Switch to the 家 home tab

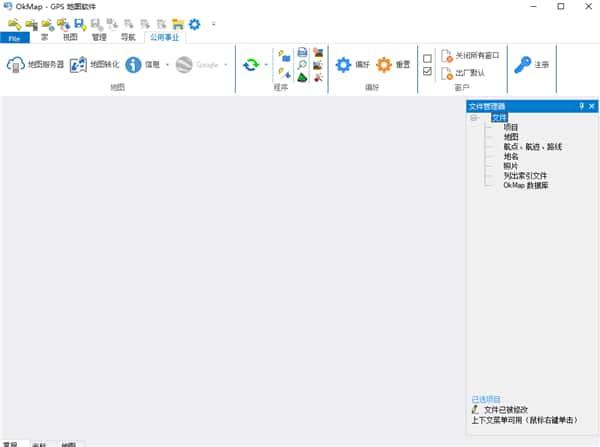[x=44, y=37]
